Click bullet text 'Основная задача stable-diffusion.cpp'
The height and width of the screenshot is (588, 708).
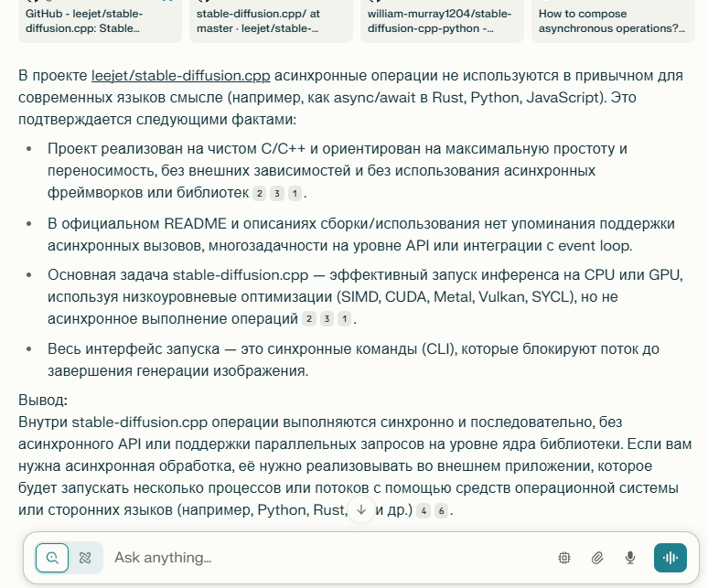(177, 275)
